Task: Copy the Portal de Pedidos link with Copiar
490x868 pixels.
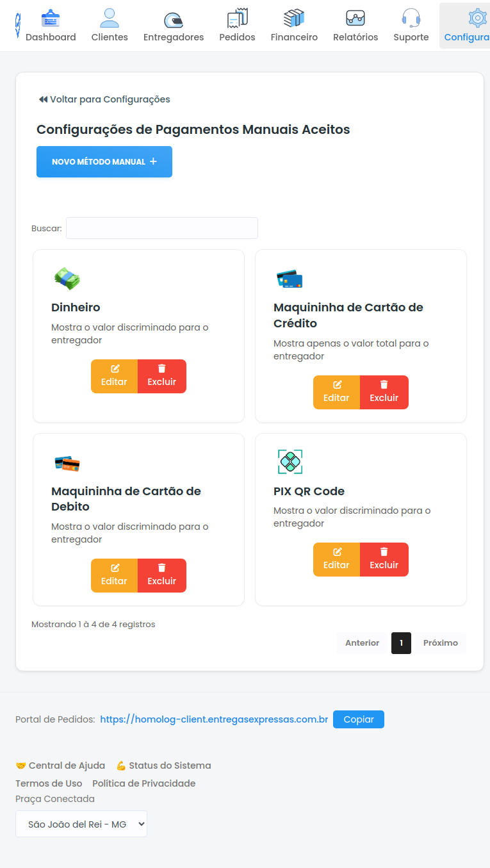Action: pyautogui.click(x=358, y=719)
